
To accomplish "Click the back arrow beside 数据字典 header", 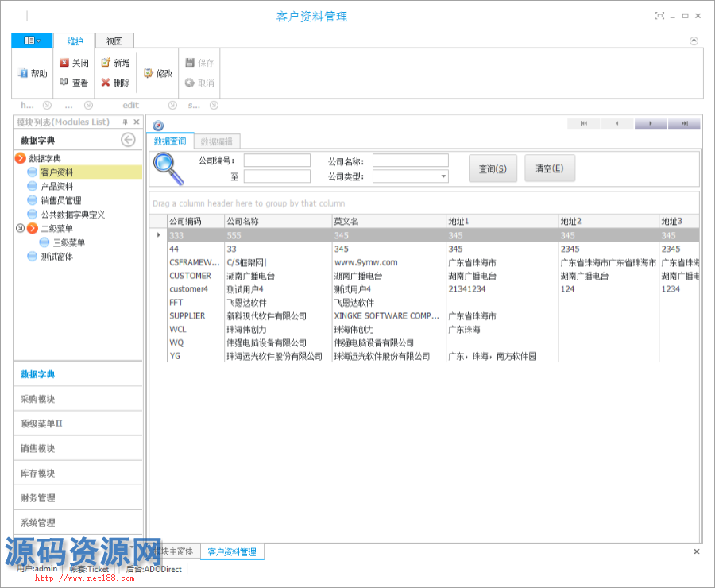I will (128, 140).
